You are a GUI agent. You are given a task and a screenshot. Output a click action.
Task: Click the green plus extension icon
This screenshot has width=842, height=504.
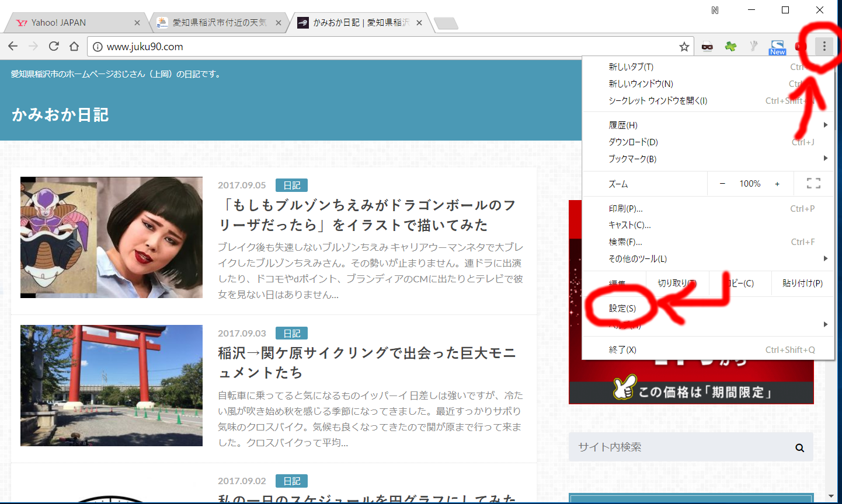(730, 46)
